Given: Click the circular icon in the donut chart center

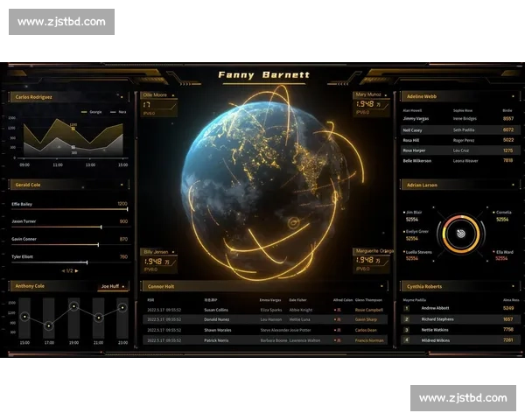Looking at the screenshot, I should point(459,234).
